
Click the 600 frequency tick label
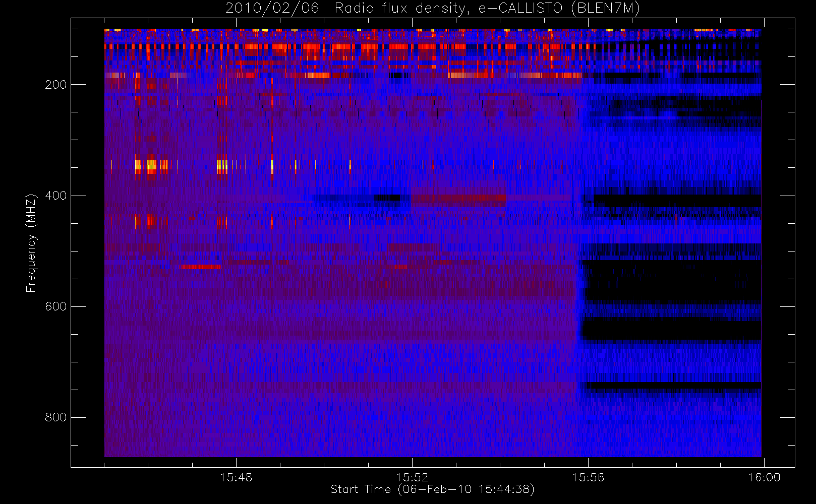[55, 306]
